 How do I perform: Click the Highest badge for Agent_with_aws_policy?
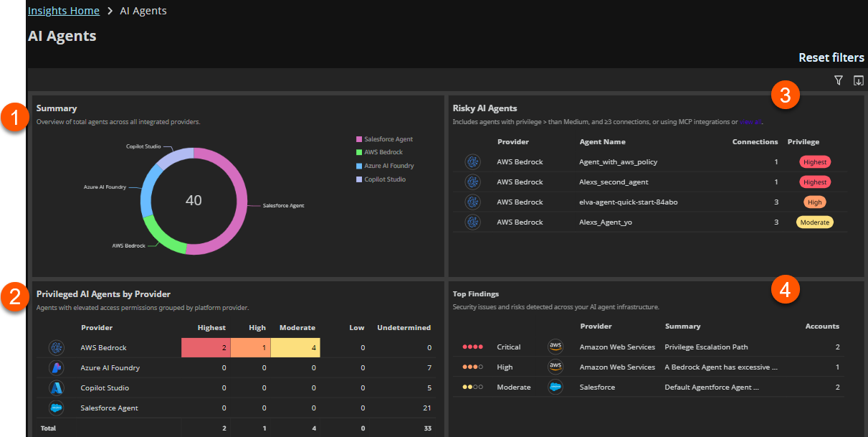click(x=815, y=162)
